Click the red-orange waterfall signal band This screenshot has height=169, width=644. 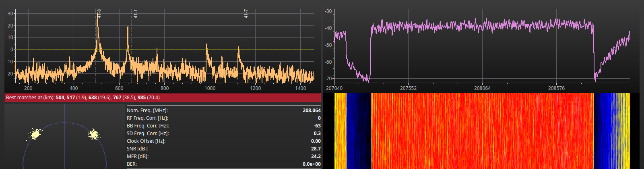[482, 131]
